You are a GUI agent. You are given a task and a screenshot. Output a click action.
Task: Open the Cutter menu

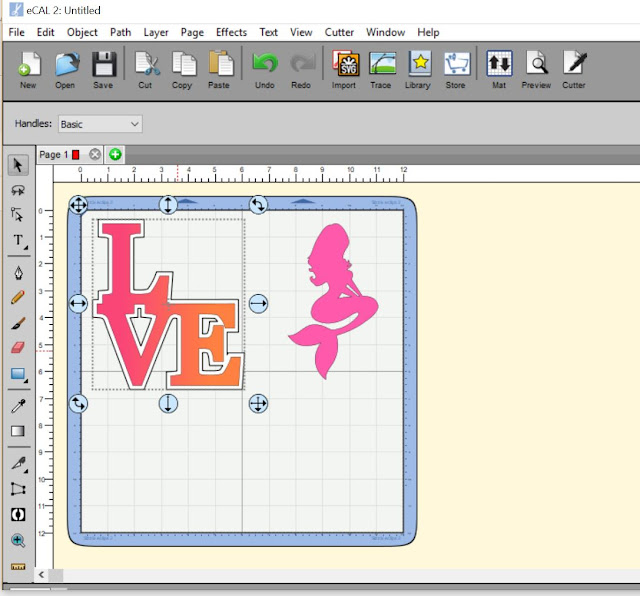339,32
